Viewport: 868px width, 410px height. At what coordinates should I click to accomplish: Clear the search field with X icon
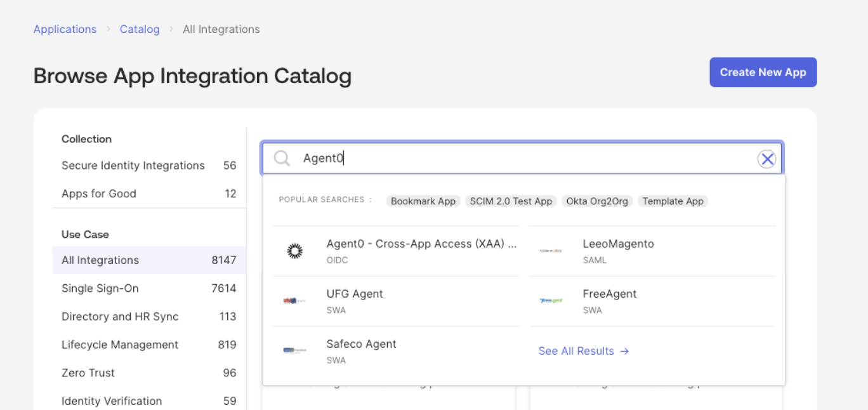[x=767, y=159]
